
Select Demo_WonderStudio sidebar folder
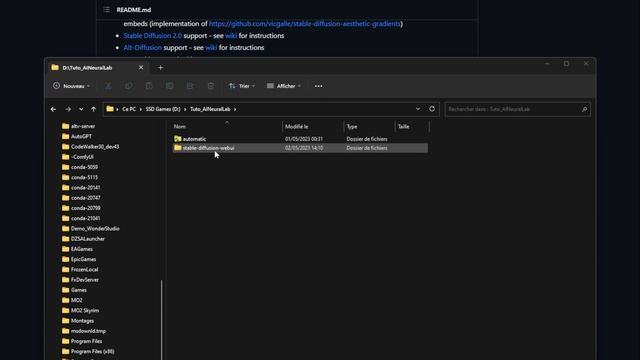(95, 229)
